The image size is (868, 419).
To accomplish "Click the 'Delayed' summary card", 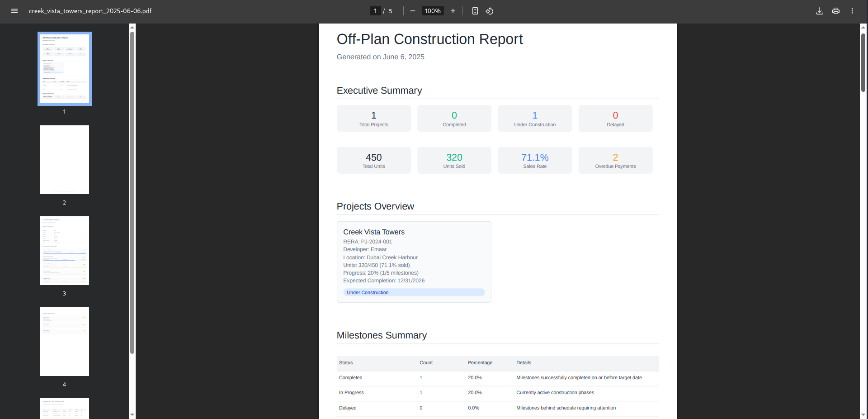I will click(615, 119).
